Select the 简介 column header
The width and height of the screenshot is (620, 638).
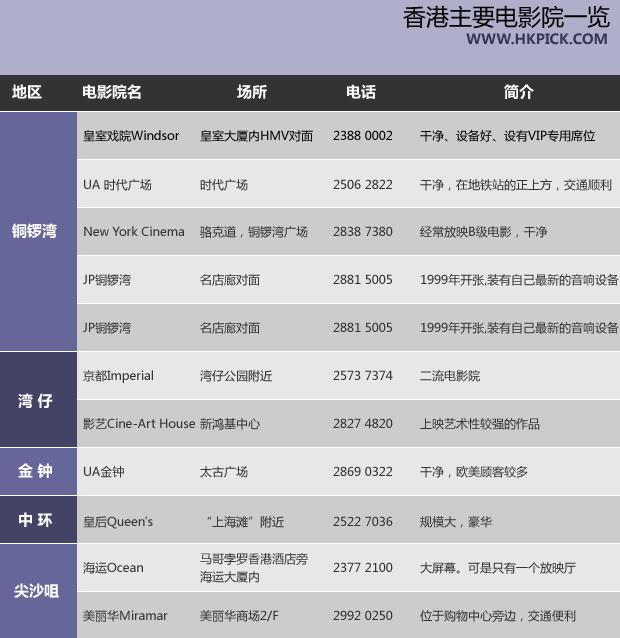[x=519, y=92]
